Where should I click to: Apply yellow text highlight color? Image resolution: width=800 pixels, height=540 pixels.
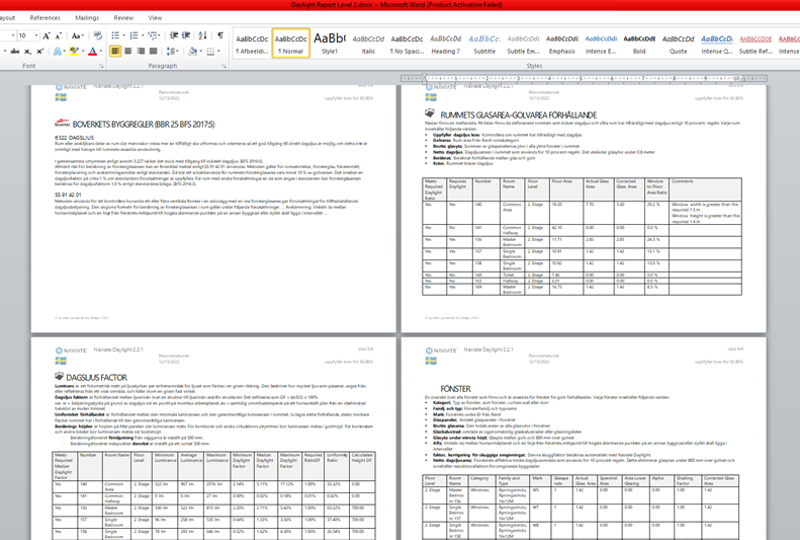(x=74, y=51)
